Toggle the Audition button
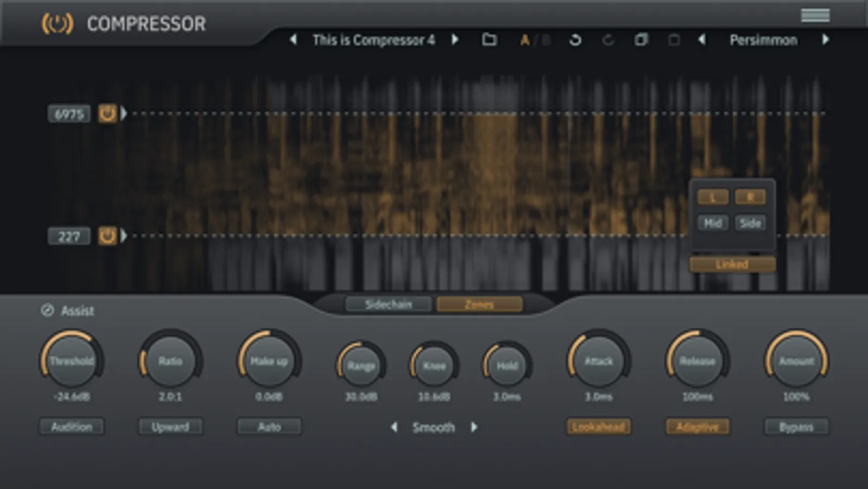 coord(72,427)
